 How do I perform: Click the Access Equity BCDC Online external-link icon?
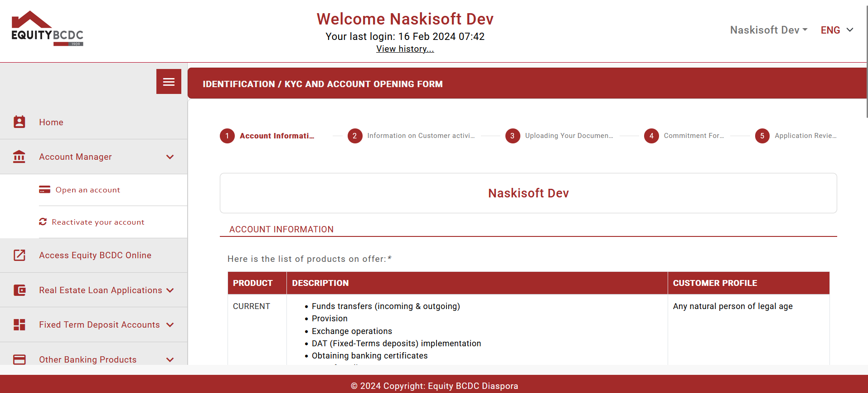19,255
